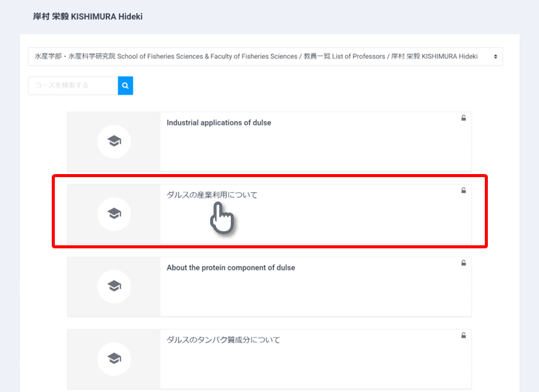Screen dimensions: 539x392
Task: Click graduation cap icon beside ダルスの産業利用について
Action: click(x=114, y=214)
